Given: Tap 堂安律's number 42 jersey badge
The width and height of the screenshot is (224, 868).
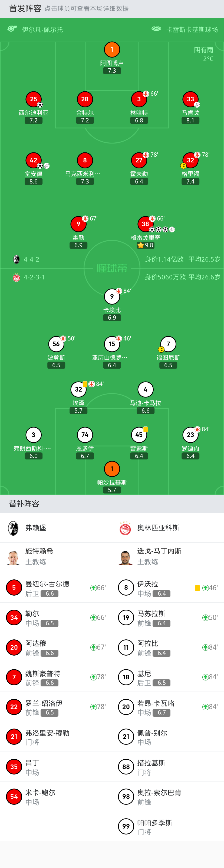Looking at the screenshot, I should click(x=33, y=160).
